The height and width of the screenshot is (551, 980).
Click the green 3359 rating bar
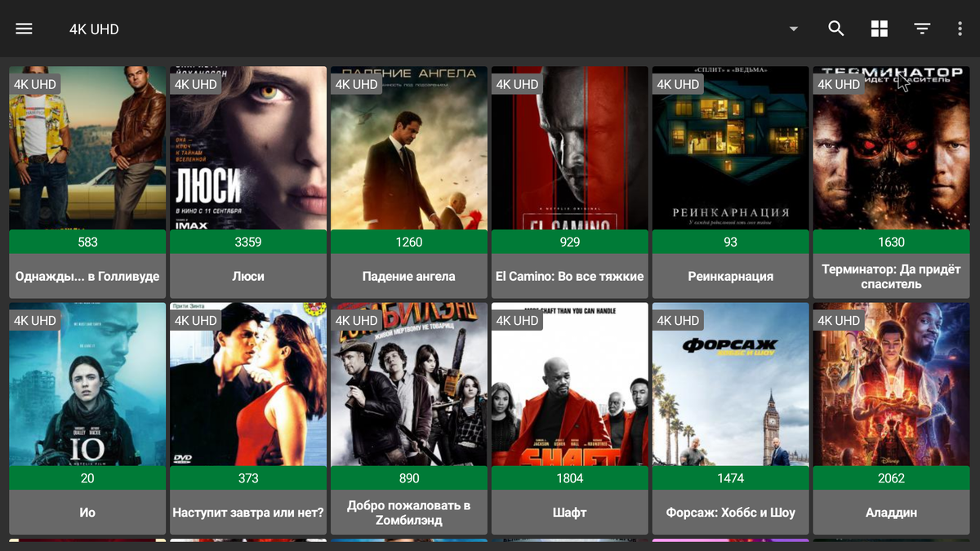point(248,242)
